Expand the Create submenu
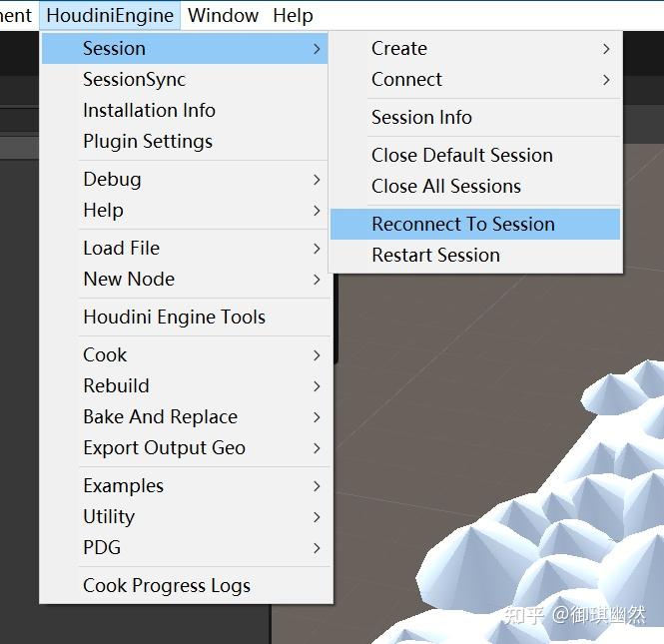 [x=399, y=48]
